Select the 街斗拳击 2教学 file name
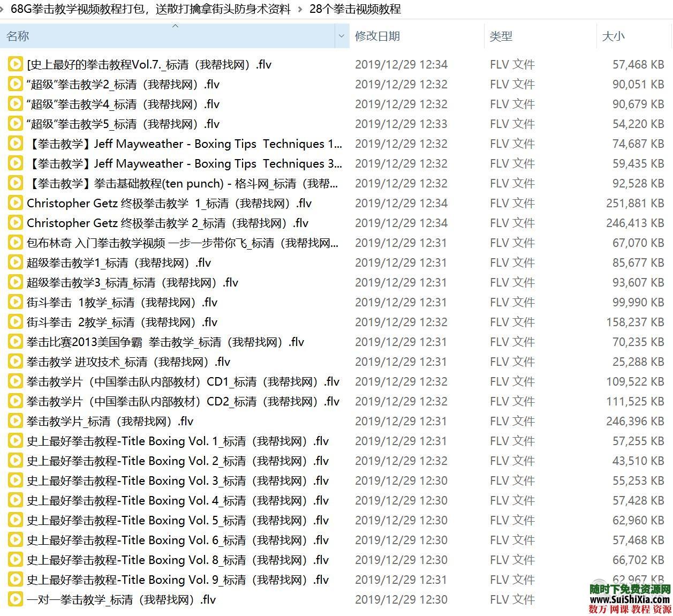The width and height of the screenshot is (673, 616). click(x=122, y=322)
